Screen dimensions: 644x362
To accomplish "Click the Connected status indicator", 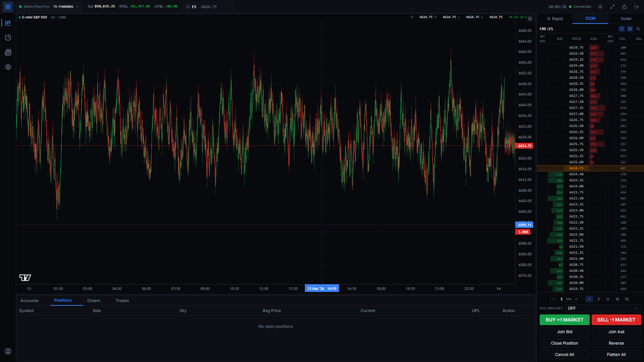I will (x=580, y=7).
